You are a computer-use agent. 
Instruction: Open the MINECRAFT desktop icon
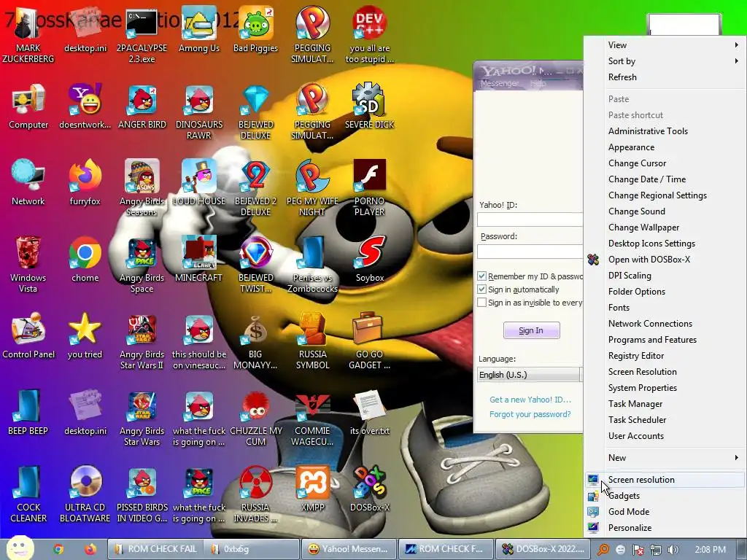[198, 259]
